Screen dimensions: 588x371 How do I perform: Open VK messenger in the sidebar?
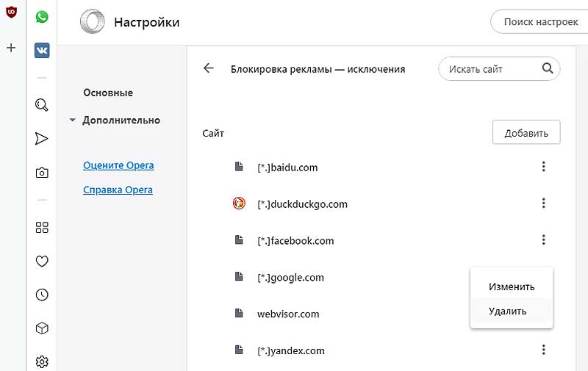pos(42,50)
